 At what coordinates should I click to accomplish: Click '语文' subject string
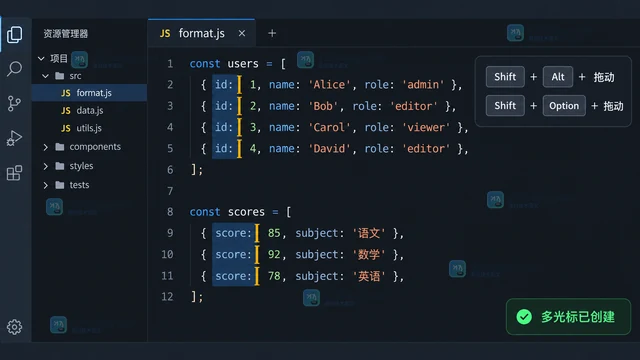click(x=369, y=233)
